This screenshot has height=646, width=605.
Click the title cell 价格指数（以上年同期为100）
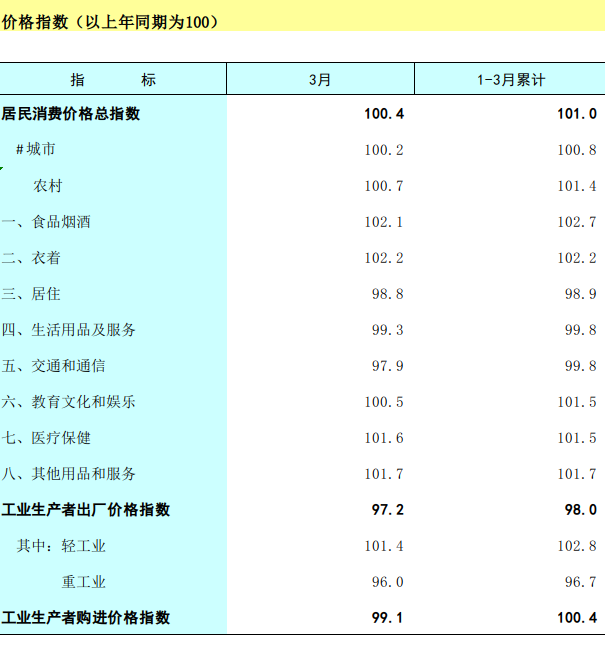(x=110, y=21)
